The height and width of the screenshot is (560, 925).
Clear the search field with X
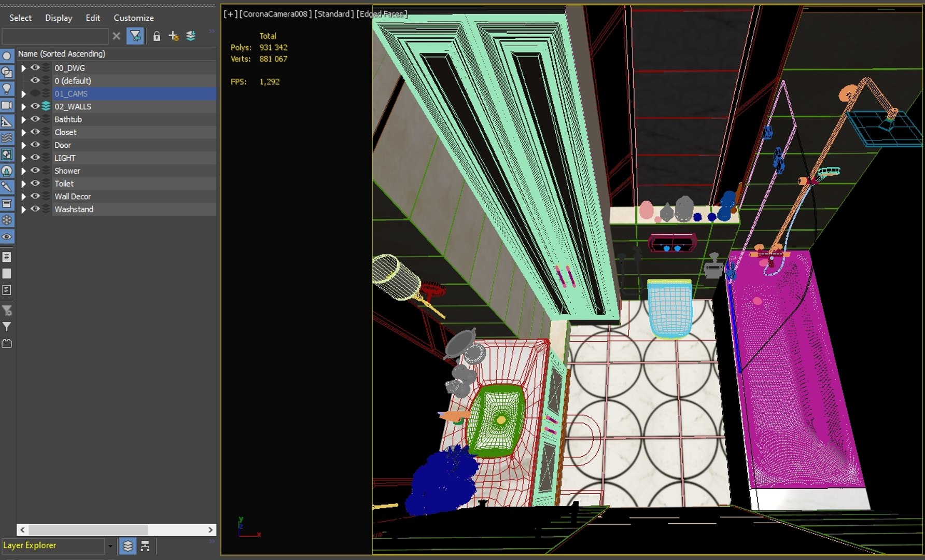[x=117, y=36]
